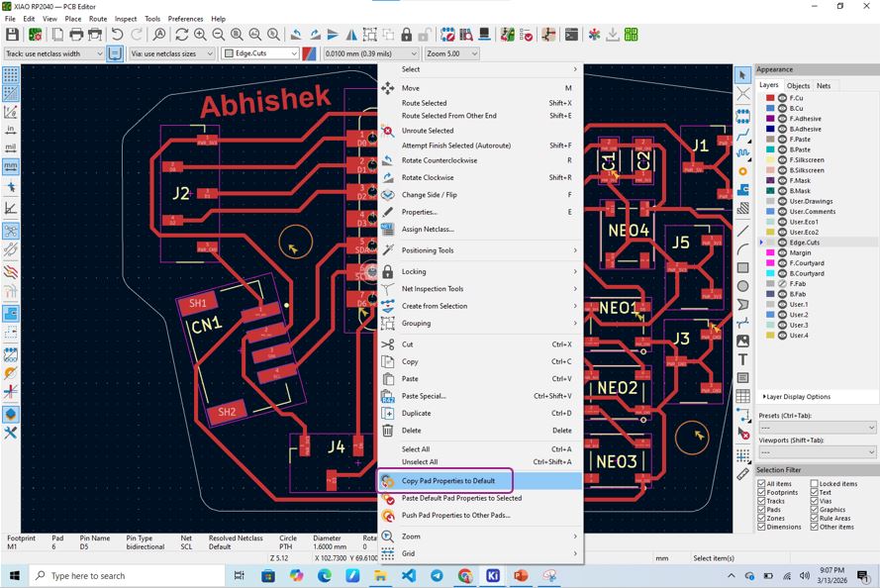Open the Inspect menu

pyautogui.click(x=126, y=19)
